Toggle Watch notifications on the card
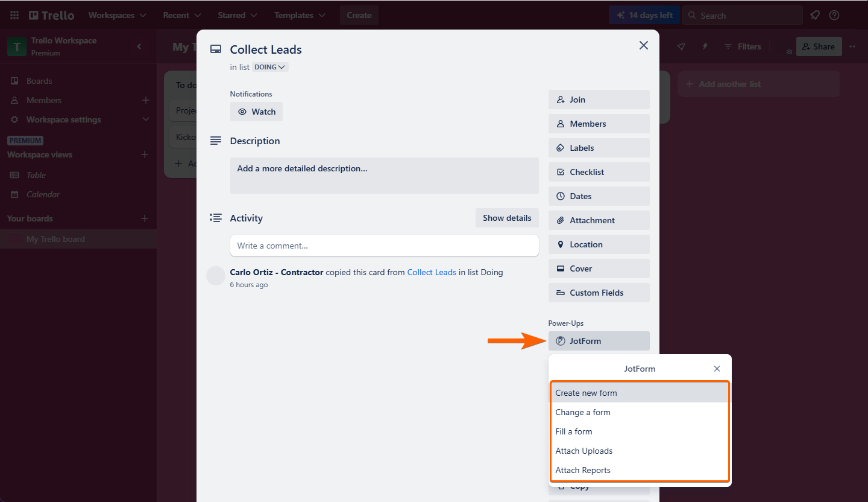 tap(256, 112)
